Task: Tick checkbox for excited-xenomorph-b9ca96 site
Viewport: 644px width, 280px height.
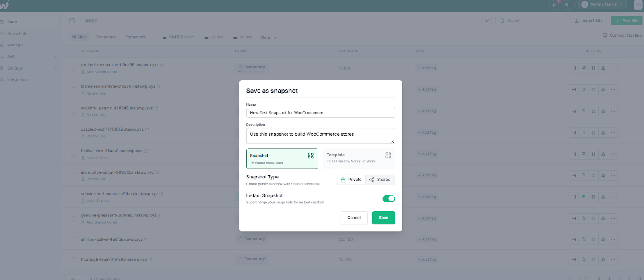Action: (74, 68)
